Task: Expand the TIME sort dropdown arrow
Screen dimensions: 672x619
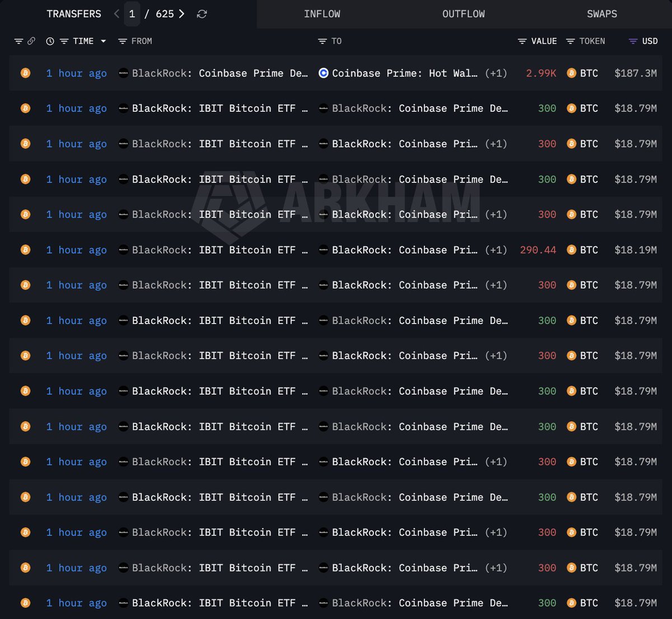Action: [x=103, y=41]
